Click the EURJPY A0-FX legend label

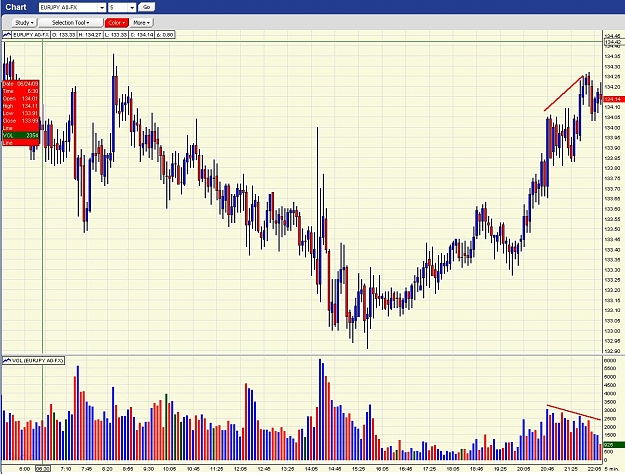(x=31, y=35)
